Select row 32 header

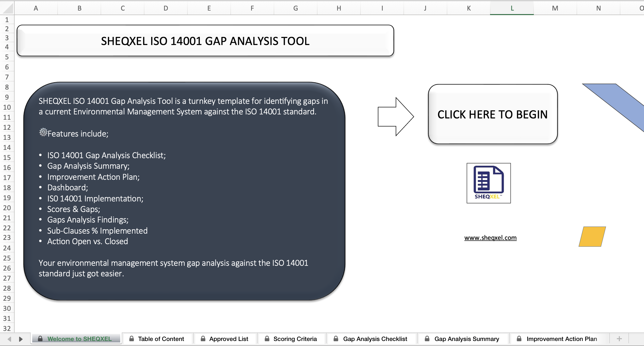tap(7, 328)
